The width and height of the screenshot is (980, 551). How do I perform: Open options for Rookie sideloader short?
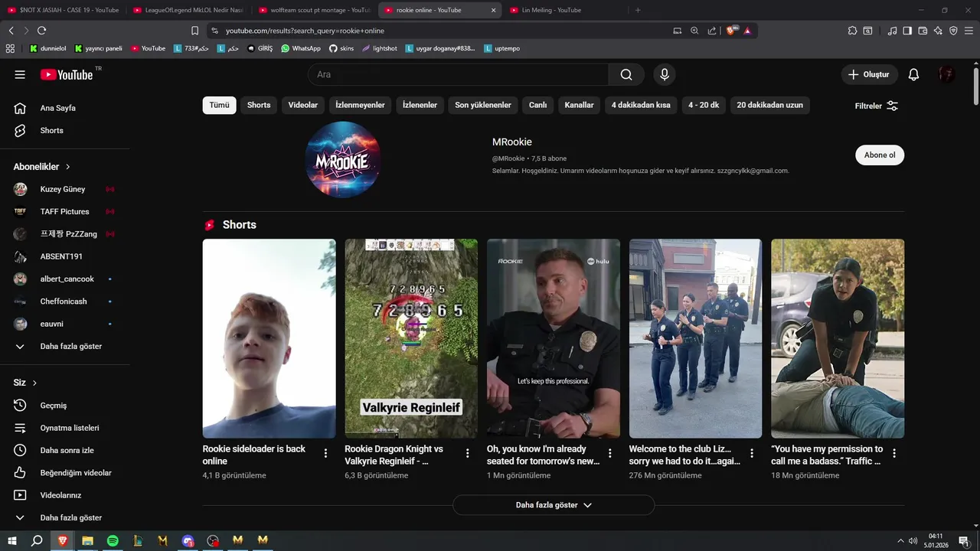(x=325, y=453)
